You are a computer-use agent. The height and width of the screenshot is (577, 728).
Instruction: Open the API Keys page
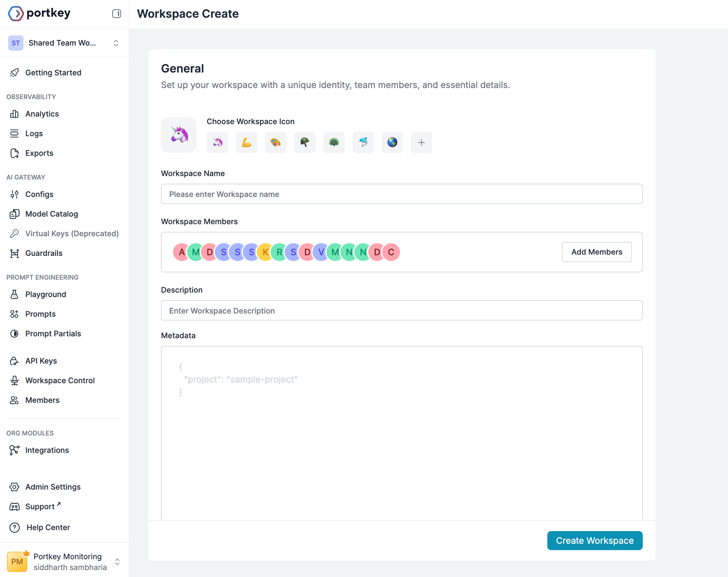tap(41, 361)
